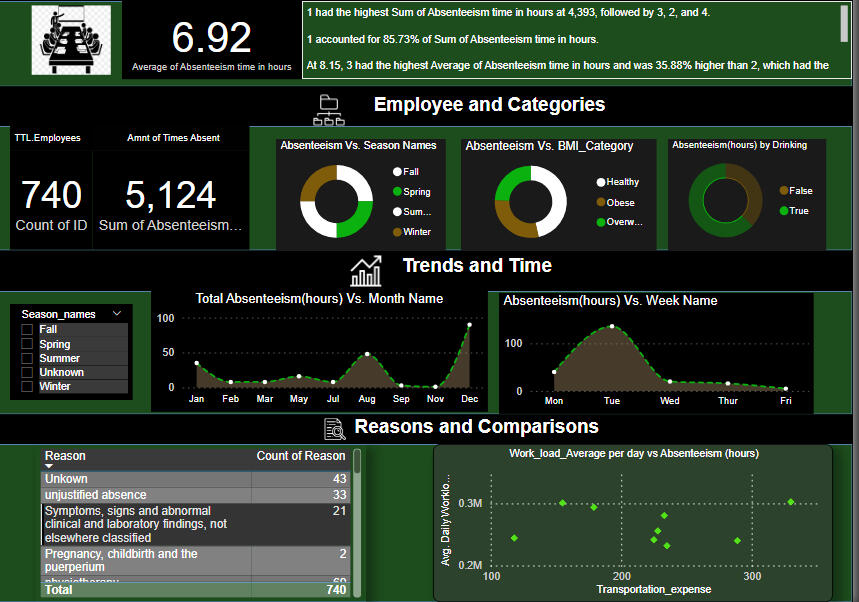Screen dimensions: 859x602
Task: Click the rising chart icon beside Trends and Time
Action: pos(366,270)
